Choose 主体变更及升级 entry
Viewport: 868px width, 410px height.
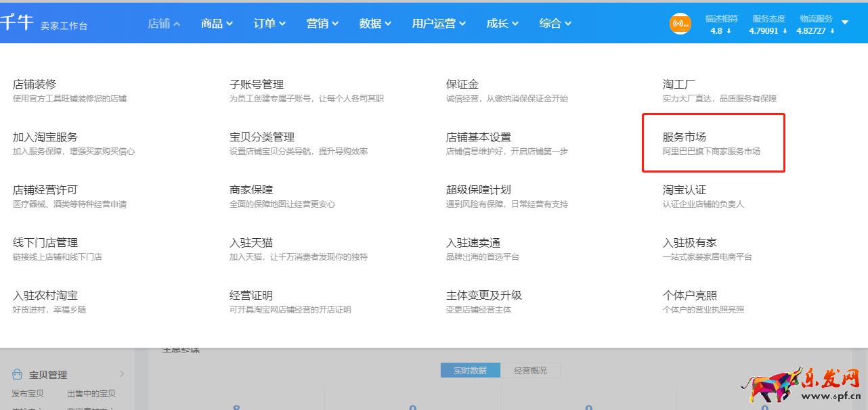tap(484, 296)
